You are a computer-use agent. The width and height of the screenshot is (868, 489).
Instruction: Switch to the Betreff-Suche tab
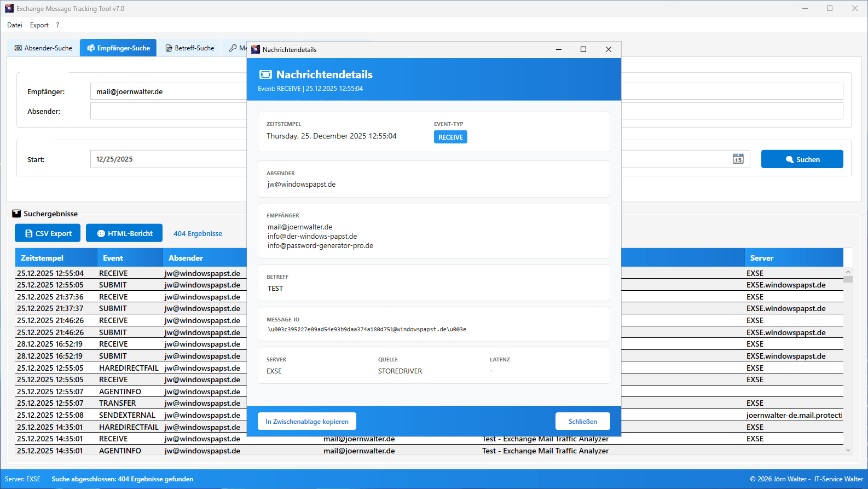(190, 48)
